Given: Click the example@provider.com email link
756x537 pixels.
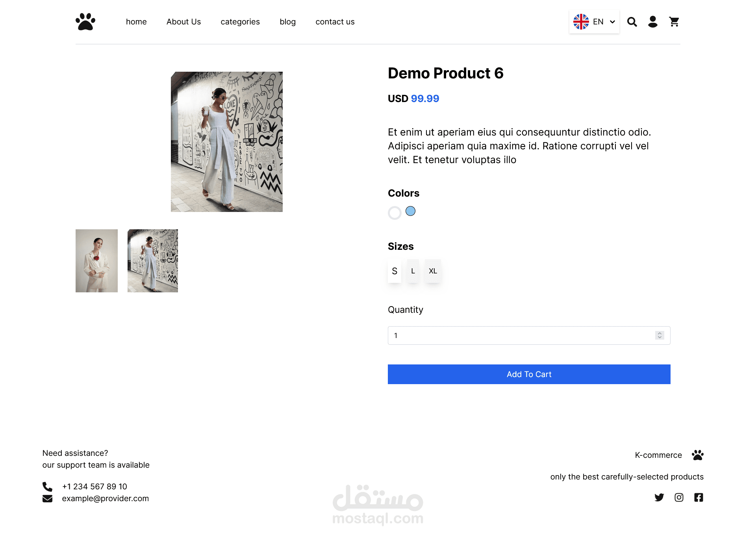Looking at the screenshot, I should [106, 498].
